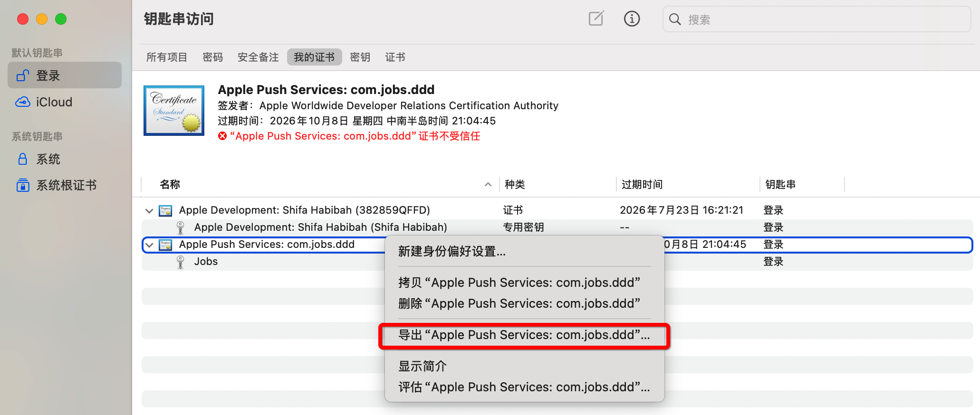The width and height of the screenshot is (980, 415).
Task: Select the Jobs private key row
Action: coord(557,262)
